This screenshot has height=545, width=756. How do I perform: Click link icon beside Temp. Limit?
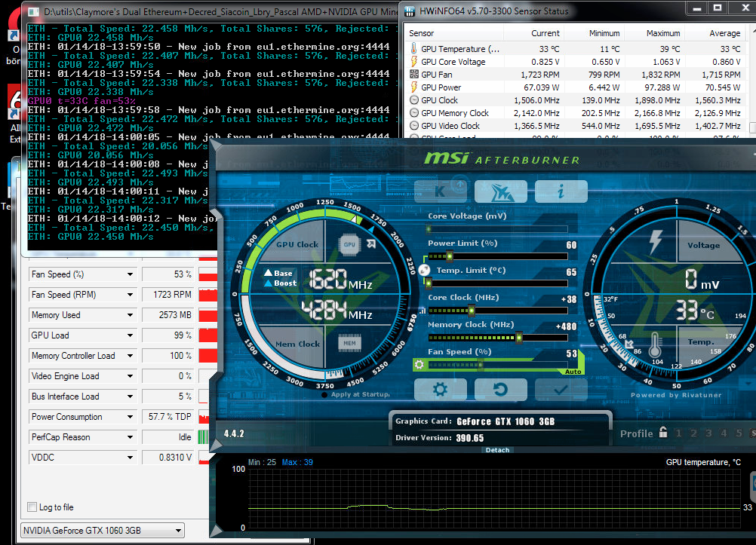coord(424,270)
